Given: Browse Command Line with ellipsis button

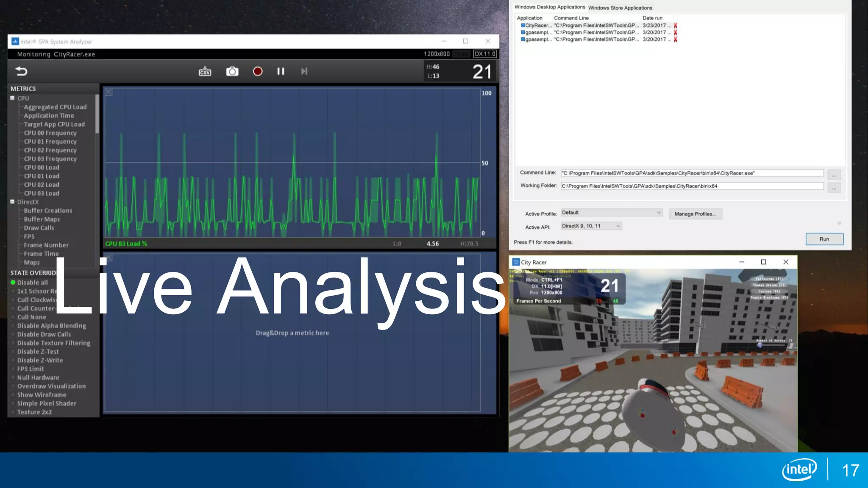Looking at the screenshot, I should point(834,175).
